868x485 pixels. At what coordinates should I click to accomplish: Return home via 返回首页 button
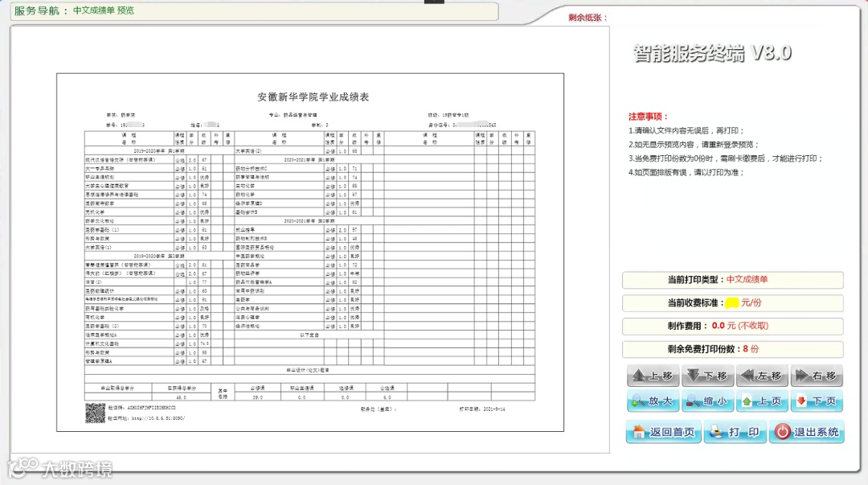point(664,432)
